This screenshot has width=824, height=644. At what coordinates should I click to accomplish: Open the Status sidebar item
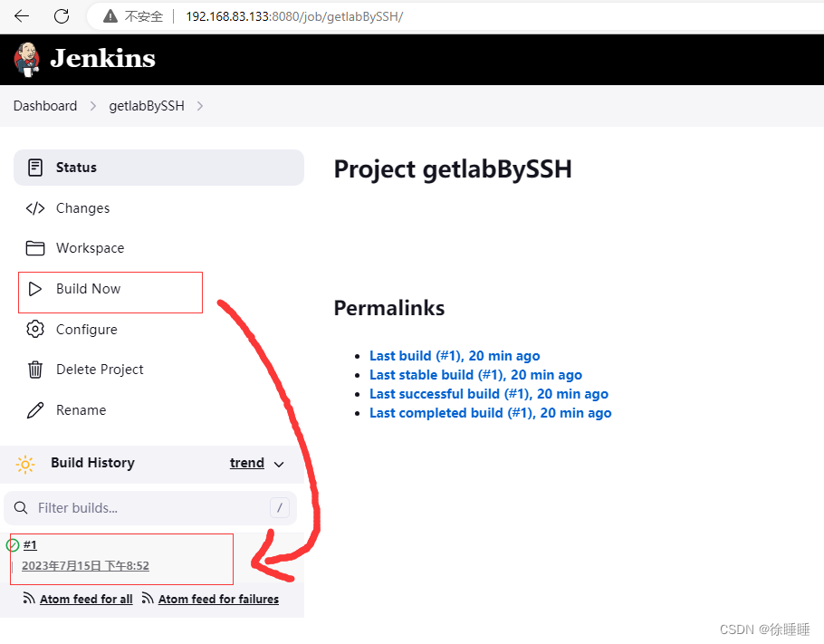click(x=158, y=168)
